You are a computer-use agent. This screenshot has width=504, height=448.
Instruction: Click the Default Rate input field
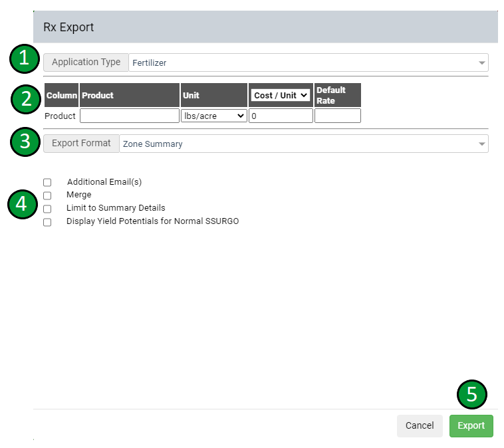[x=338, y=116]
